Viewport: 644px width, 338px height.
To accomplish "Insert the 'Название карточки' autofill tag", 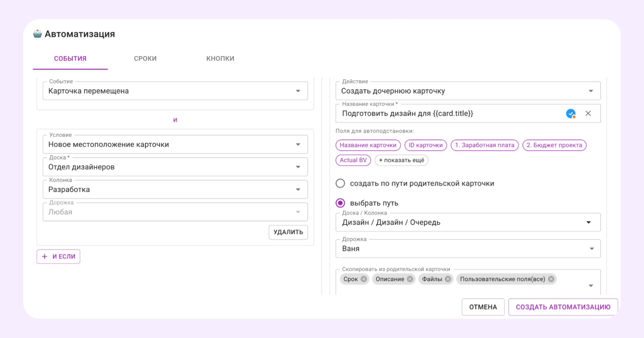I will pos(368,145).
